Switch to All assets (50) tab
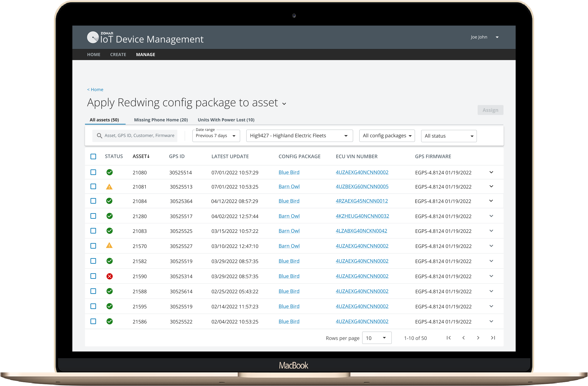The image size is (588, 386). pyautogui.click(x=104, y=120)
